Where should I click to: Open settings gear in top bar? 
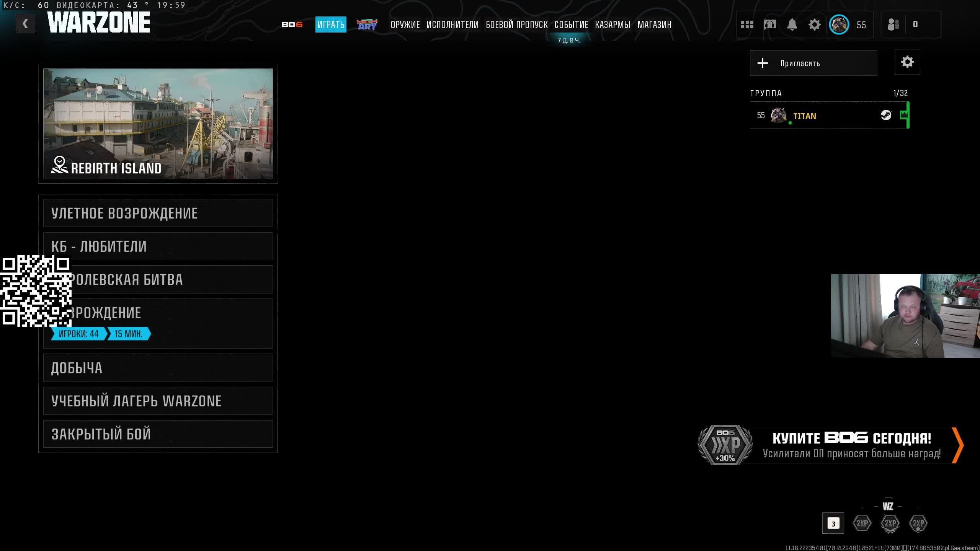click(814, 25)
